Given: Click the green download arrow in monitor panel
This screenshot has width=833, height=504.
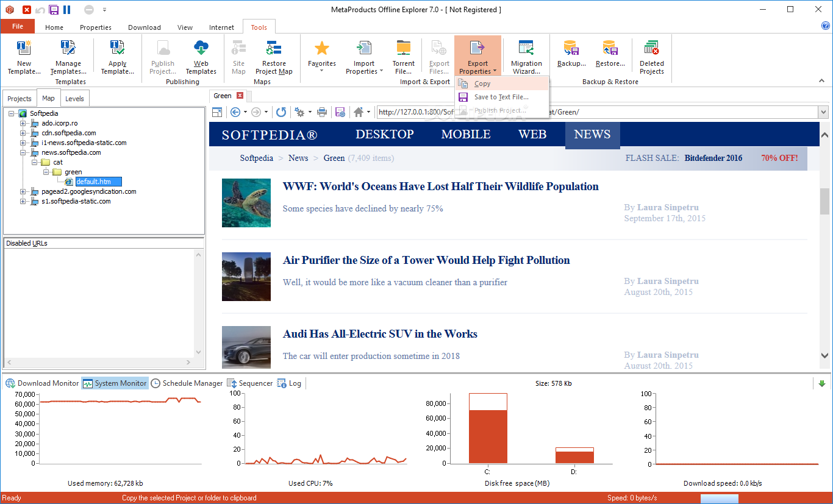Looking at the screenshot, I should click(x=822, y=383).
